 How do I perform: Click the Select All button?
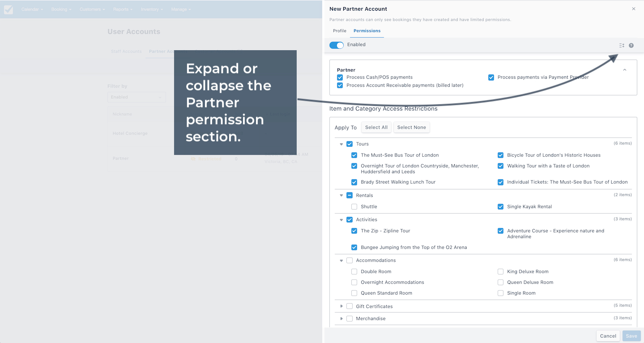376,127
